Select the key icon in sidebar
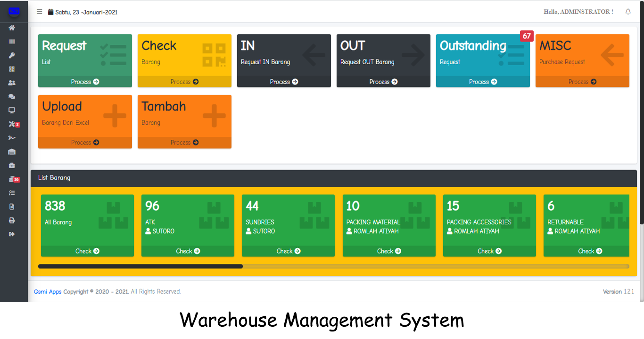 click(12, 55)
